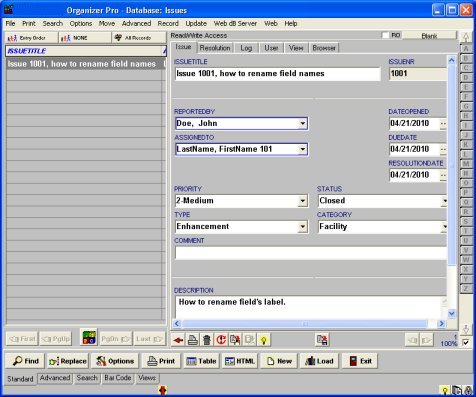
Task: Click the red circular refresh icon
Action: (x=221, y=340)
